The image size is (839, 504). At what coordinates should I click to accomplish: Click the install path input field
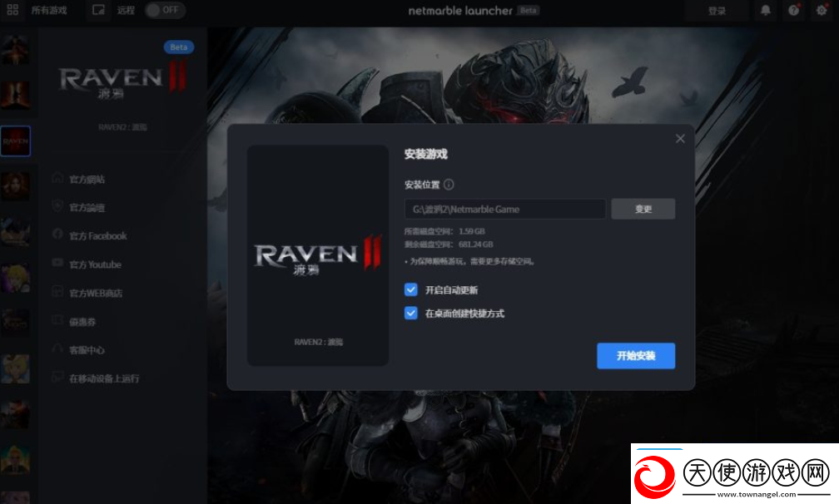[505, 209]
